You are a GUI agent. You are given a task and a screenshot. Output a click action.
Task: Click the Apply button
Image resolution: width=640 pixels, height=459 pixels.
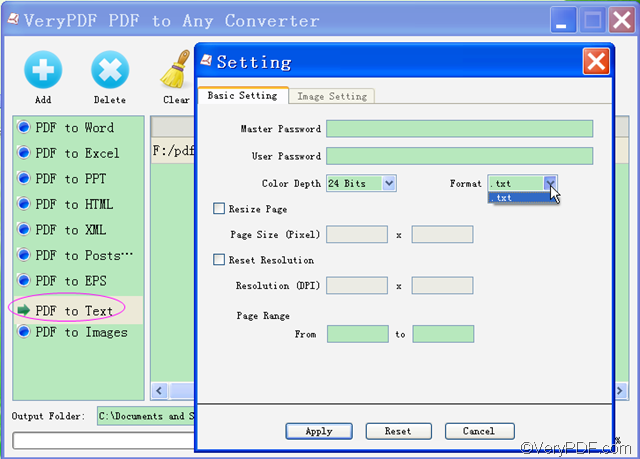coord(319,431)
